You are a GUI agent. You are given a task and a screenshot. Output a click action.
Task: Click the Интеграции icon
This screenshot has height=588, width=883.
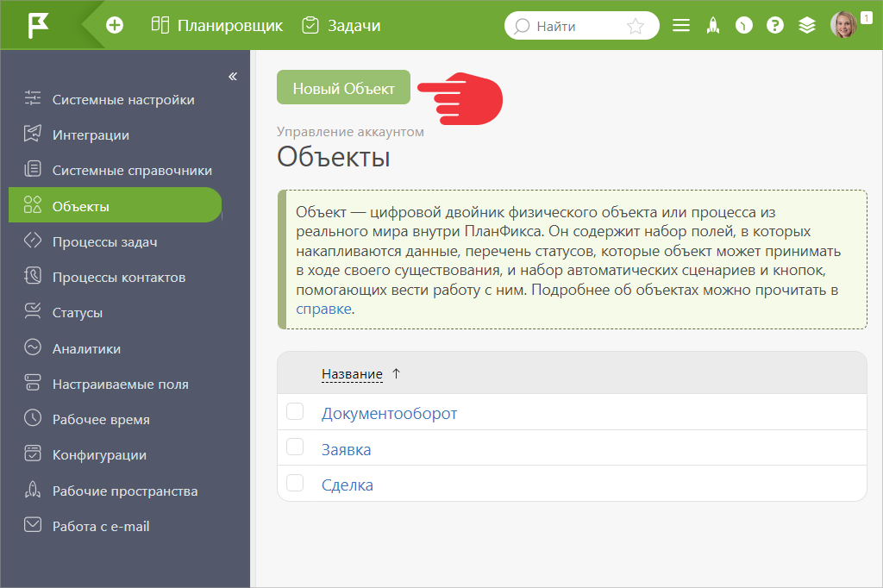click(x=33, y=134)
